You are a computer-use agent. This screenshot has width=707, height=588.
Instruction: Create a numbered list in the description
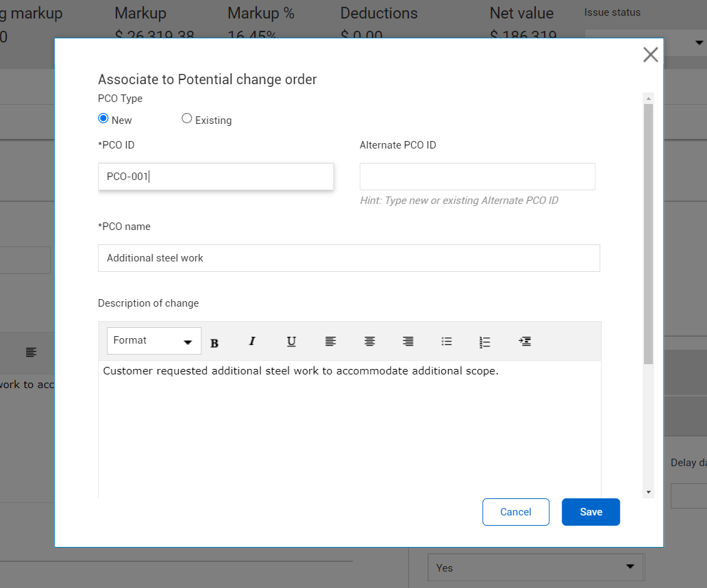(x=485, y=342)
